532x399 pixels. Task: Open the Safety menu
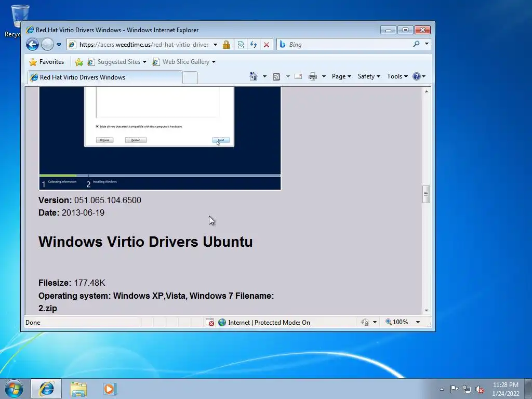(x=369, y=76)
